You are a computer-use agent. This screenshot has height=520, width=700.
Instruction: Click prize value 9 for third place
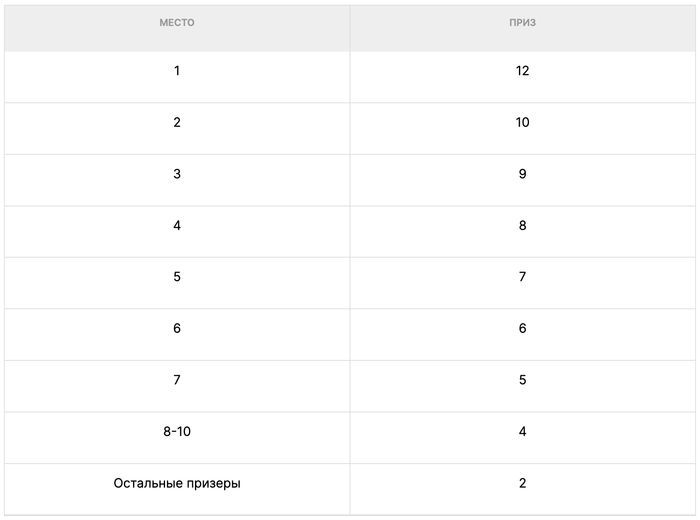click(x=522, y=174)
